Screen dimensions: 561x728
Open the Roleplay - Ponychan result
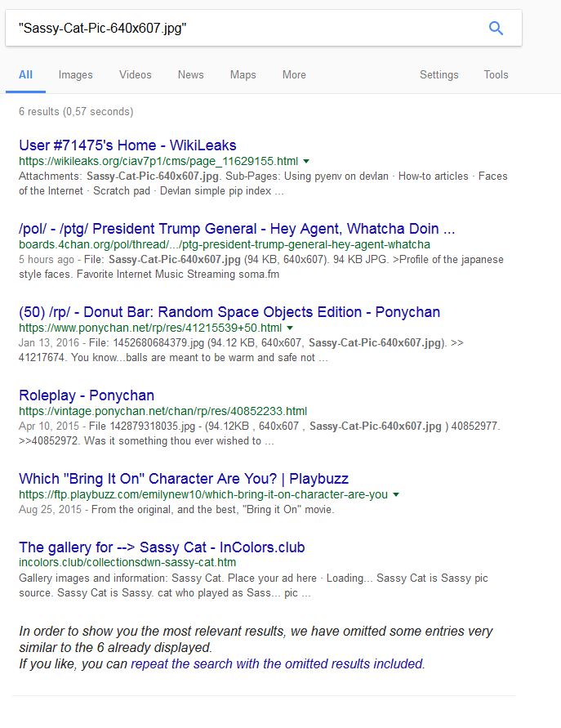coord(87,395)
